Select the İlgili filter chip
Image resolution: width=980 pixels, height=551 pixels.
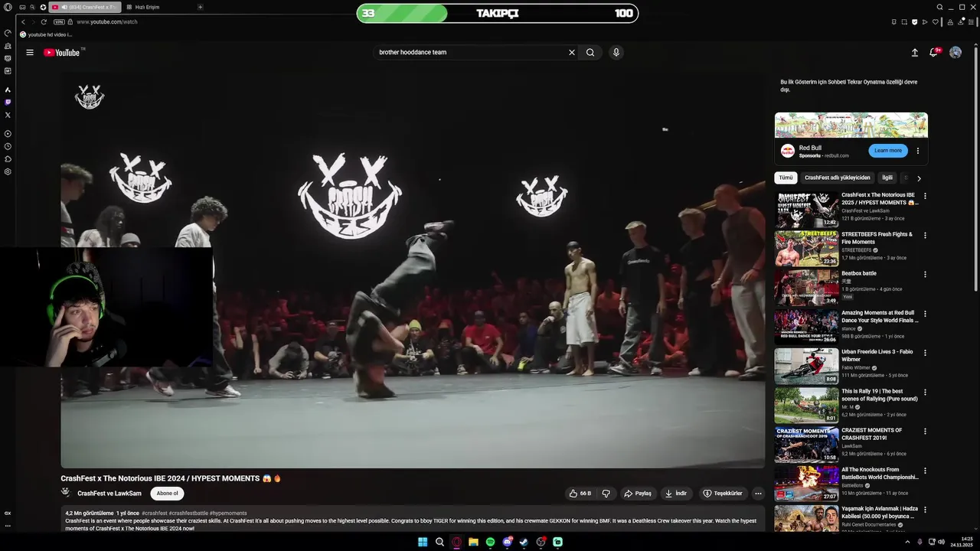click(887, 178)
